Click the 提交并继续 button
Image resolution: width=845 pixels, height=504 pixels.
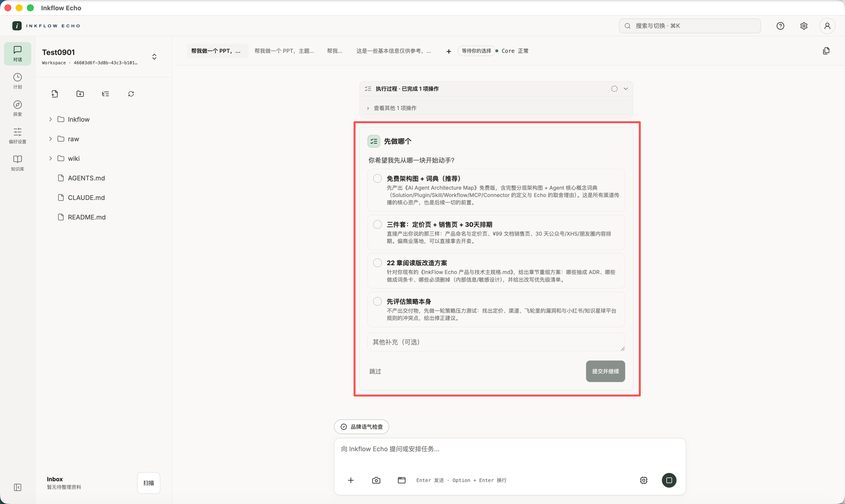click(x=605, y=371)
